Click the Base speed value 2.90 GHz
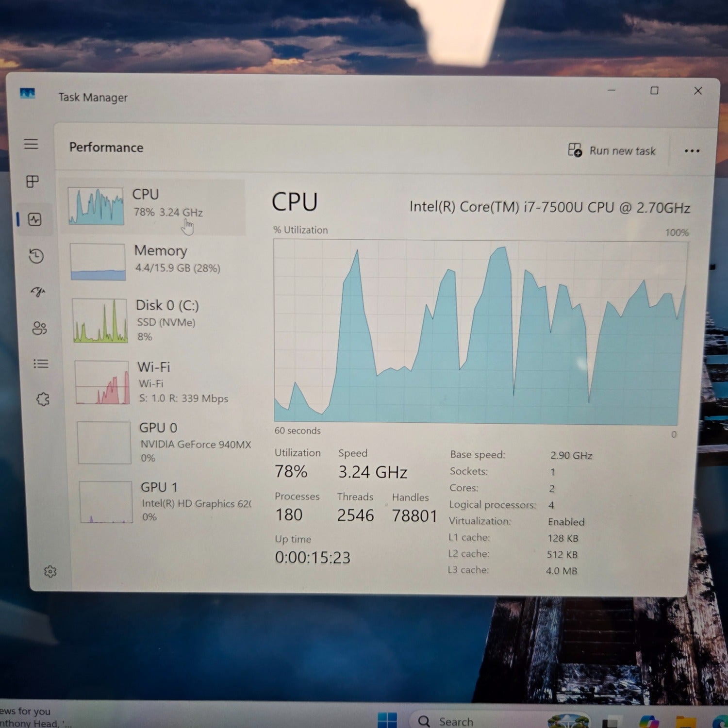 tap(571, 455)
